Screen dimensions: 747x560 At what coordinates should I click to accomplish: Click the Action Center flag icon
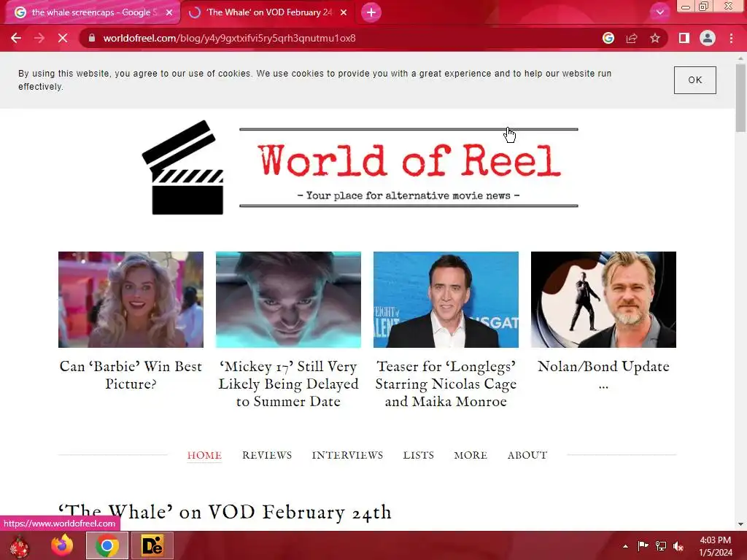(x=643, y=545)
